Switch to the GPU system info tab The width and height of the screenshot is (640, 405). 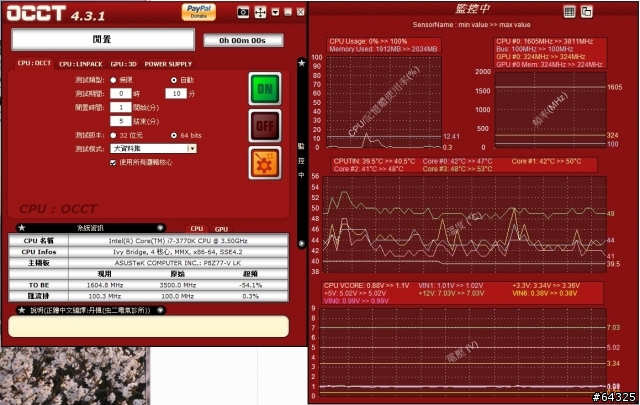tap(221, 229)
